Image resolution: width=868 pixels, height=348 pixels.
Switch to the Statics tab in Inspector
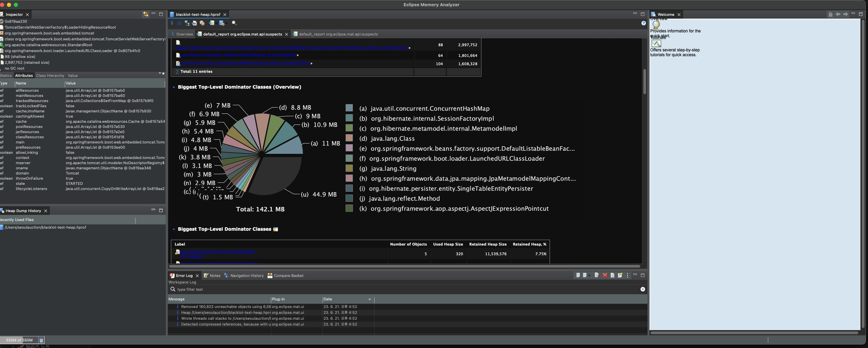(6, 76)
